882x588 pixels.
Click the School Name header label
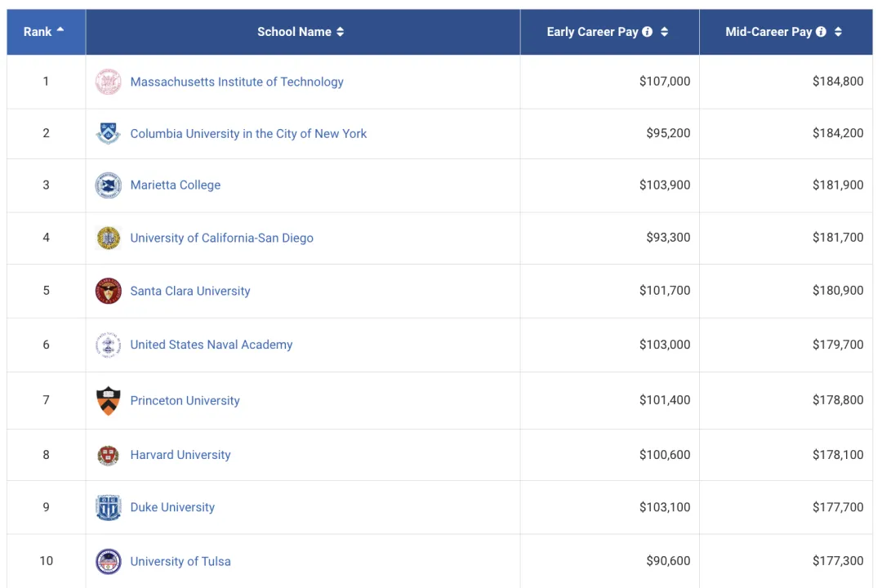pyautogui.click(x=294, y=32)
